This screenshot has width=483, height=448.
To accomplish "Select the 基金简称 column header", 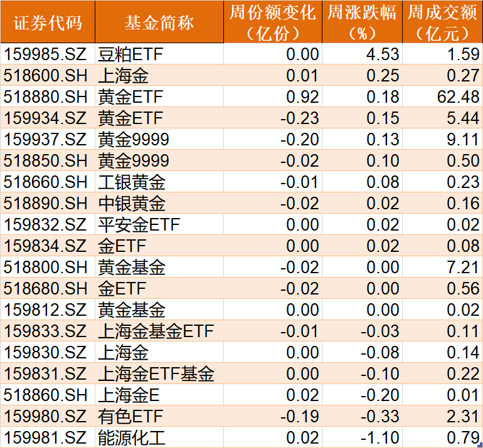I will point(159,22).
